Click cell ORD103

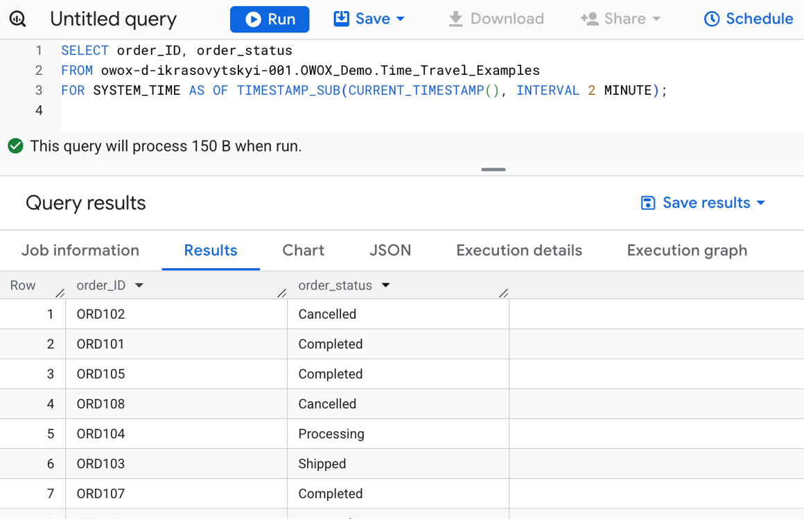[x=176, y=464]
